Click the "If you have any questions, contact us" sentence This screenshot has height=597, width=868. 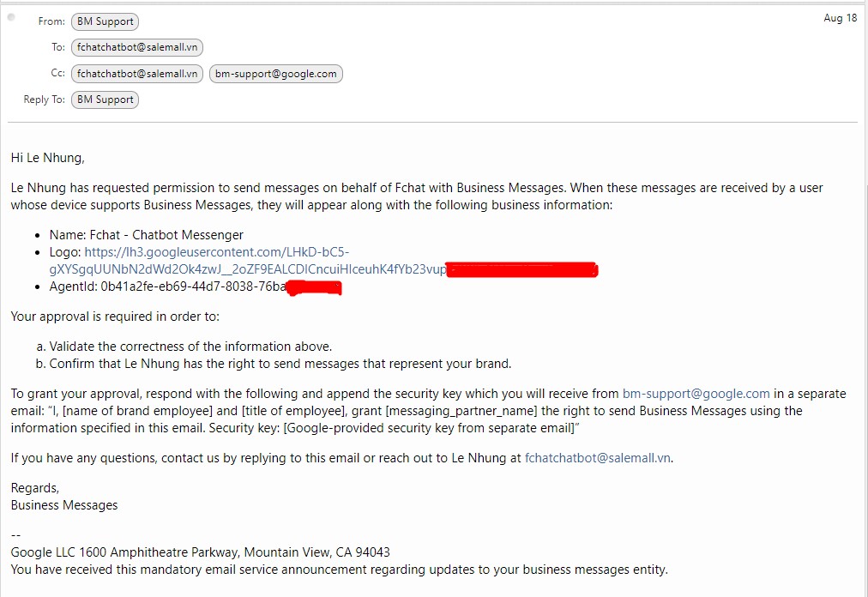(342, 458)
